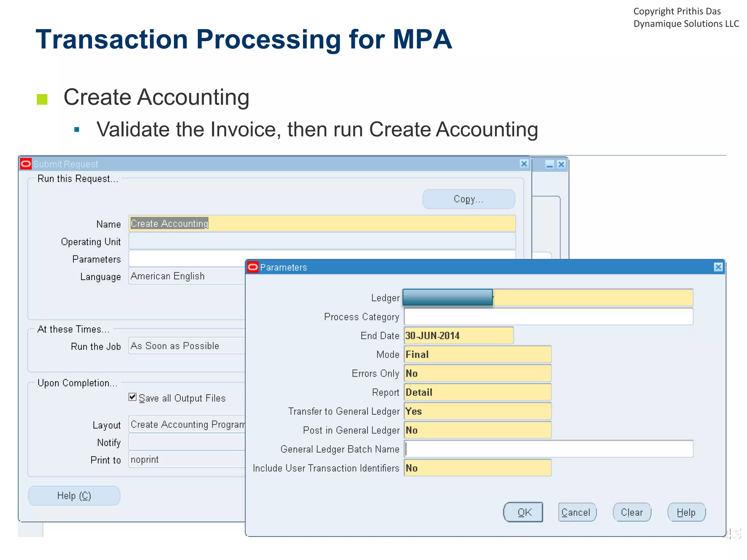Click the Transfer to General Ledger field
The height and width of the screenshot is (560, 747).
point(478,411)
